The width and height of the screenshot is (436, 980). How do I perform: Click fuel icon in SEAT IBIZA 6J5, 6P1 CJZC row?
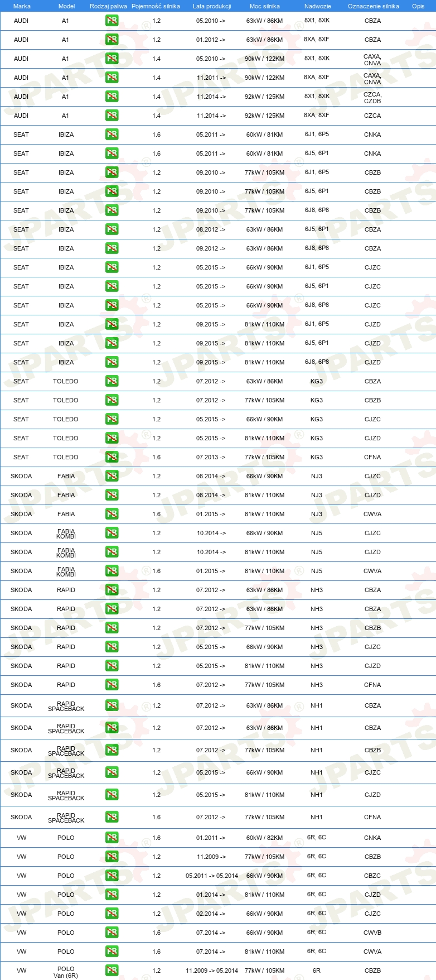[112, 286]
